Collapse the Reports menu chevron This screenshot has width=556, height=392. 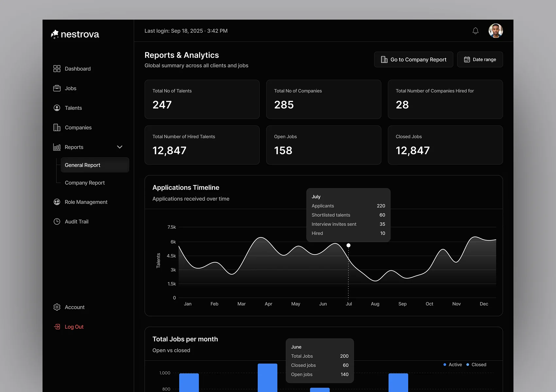pyautogui.click(x=120, y=147)
